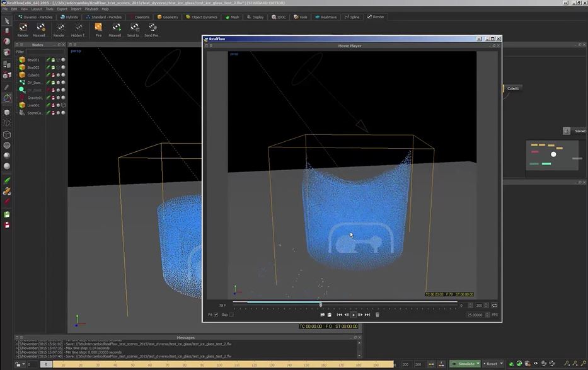This screenshot has width=588, height=370.
Task: Click the Hidden f. shelf icon
Action: 78,27
